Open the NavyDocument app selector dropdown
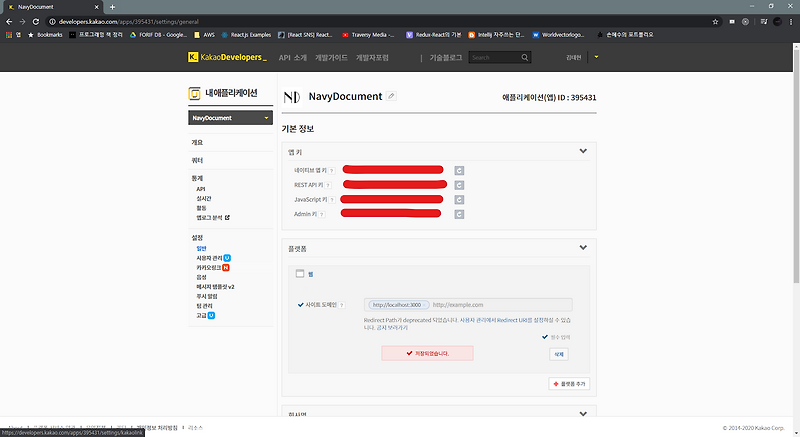The width and height of the screenshot is (800, 437). click(x=231, y=118)
